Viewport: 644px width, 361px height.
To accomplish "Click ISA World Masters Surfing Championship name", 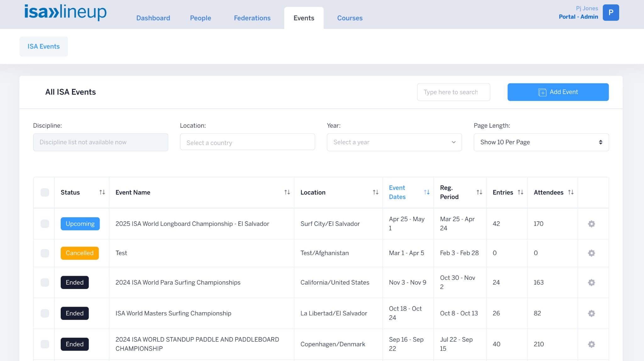I will pos(173,313).
